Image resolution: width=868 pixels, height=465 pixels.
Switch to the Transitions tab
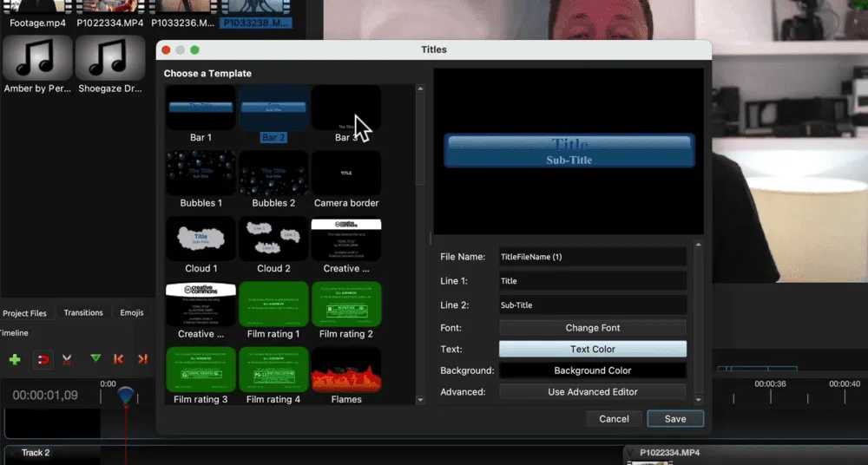pos(83,313)
